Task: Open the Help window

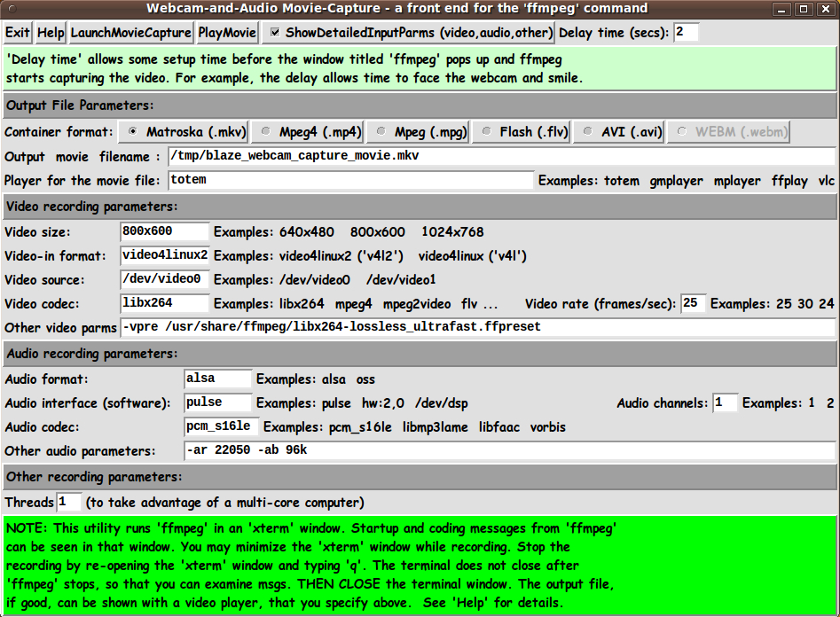Action: pos(51,33)
